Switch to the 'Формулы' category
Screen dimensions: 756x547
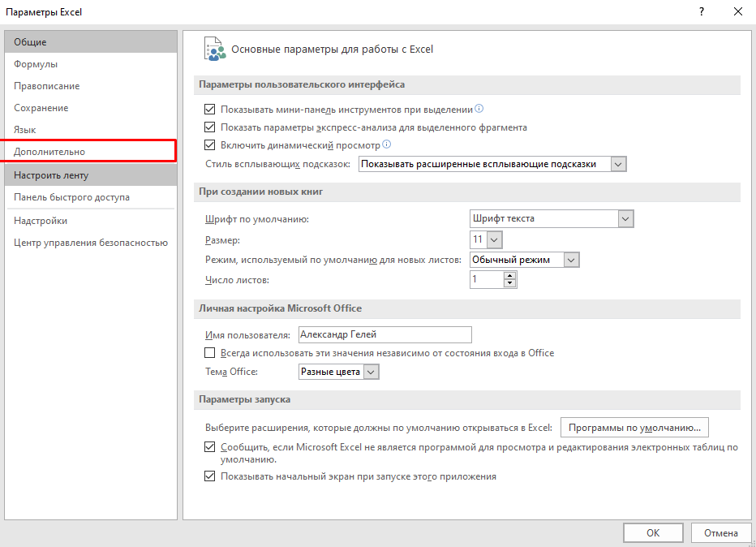pyautogui.click(x=36, y=64)
